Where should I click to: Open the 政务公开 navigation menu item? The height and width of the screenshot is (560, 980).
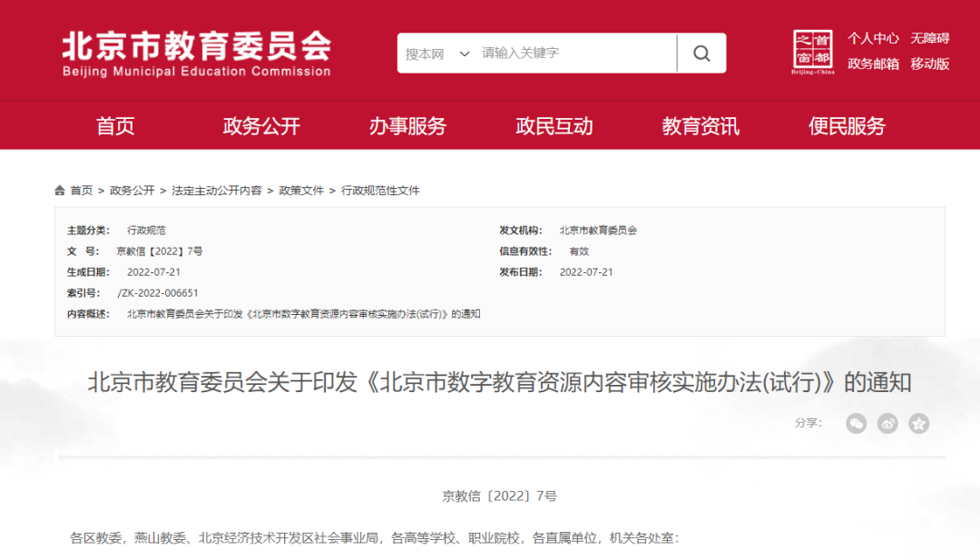click(x=261, y=126)
